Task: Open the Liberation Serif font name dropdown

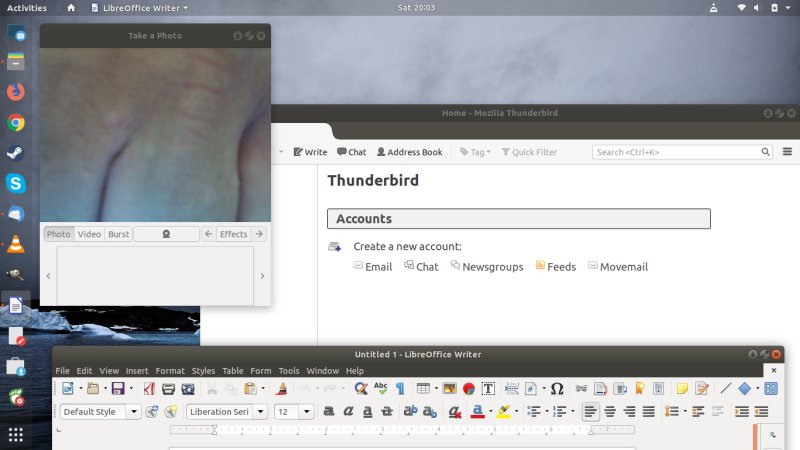Action: (x=260, y=411)
